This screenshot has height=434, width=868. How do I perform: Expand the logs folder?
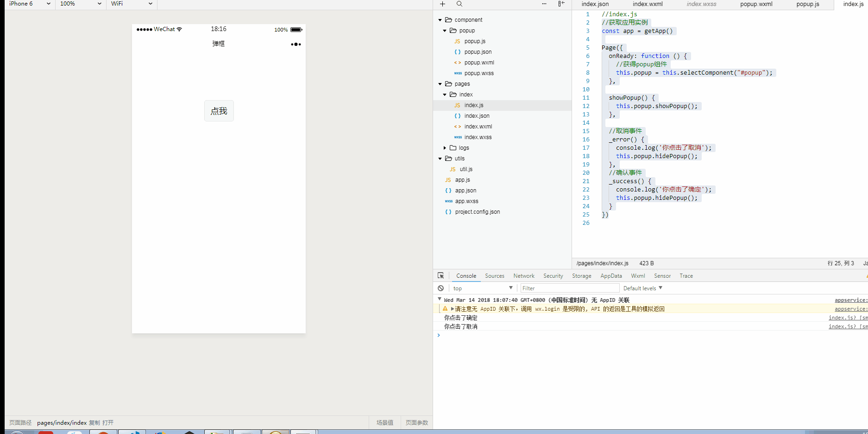pos(445,148)
